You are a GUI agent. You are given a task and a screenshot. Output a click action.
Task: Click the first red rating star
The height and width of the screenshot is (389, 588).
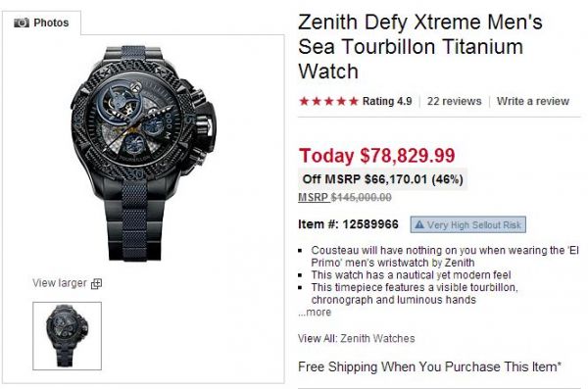coord(304,101)
